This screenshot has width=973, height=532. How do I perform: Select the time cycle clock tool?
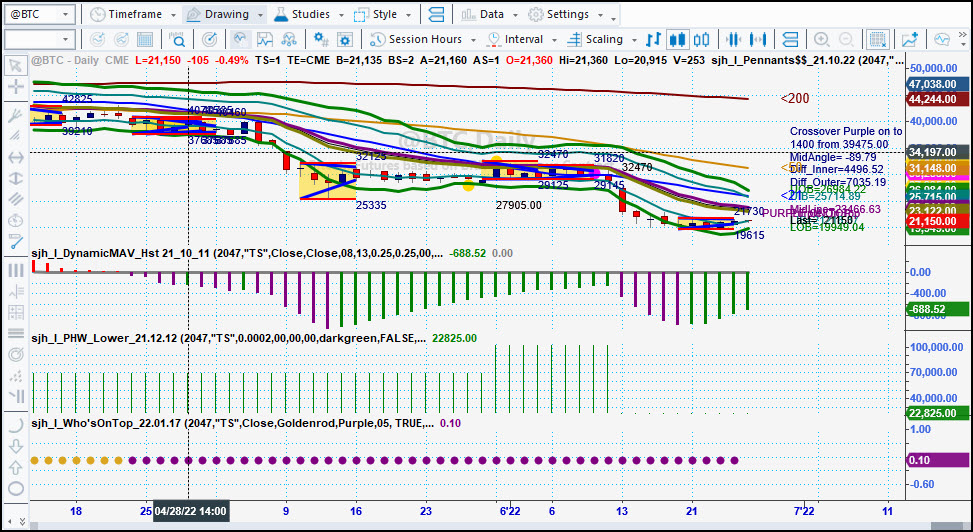tap(16, 221)
